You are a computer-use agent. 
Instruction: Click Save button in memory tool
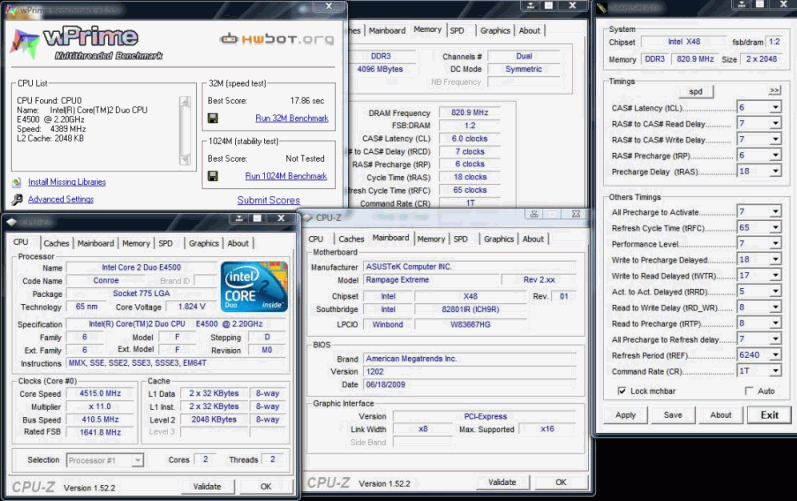point(672,415)
